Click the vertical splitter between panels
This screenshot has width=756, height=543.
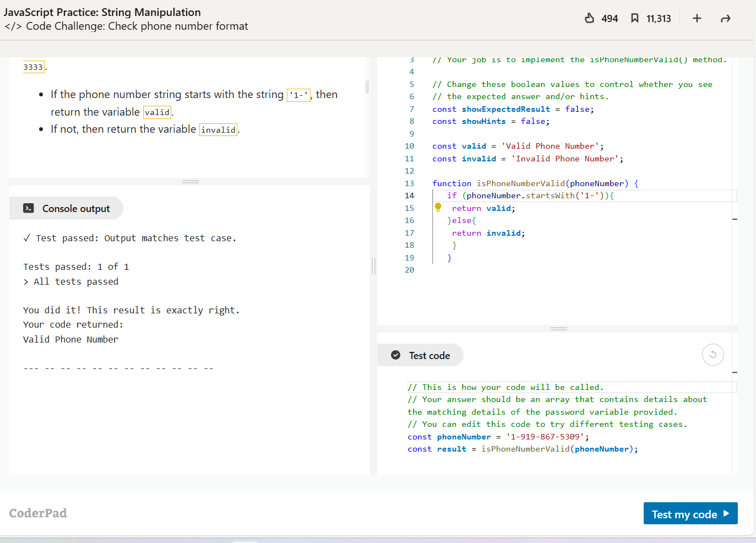(373, 266)
